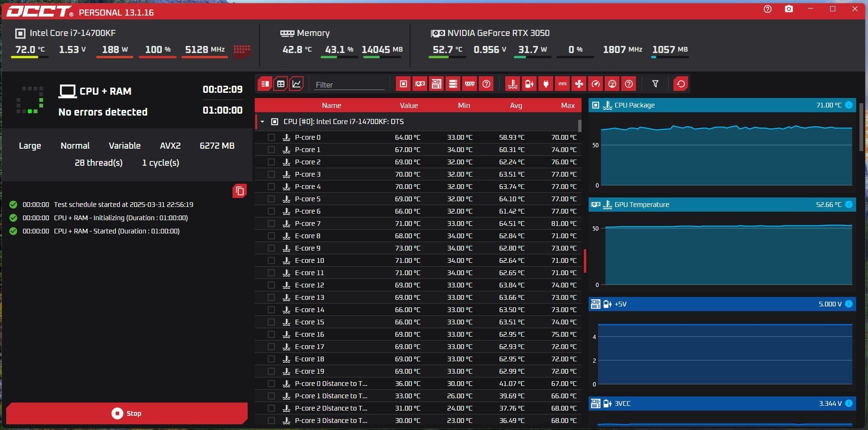Open info for the GPU Temperature graph
This screenshot has height=430, width=868.
[849, 205]
